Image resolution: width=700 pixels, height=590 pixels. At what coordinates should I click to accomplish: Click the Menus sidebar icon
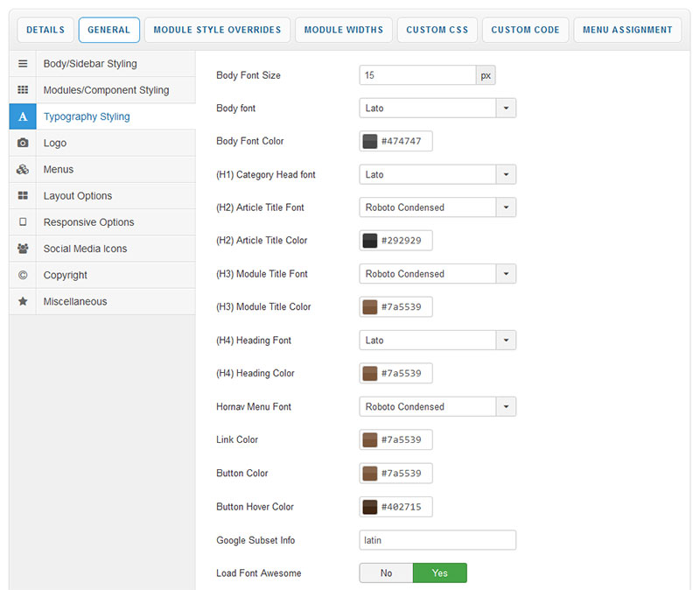point(23,170)
